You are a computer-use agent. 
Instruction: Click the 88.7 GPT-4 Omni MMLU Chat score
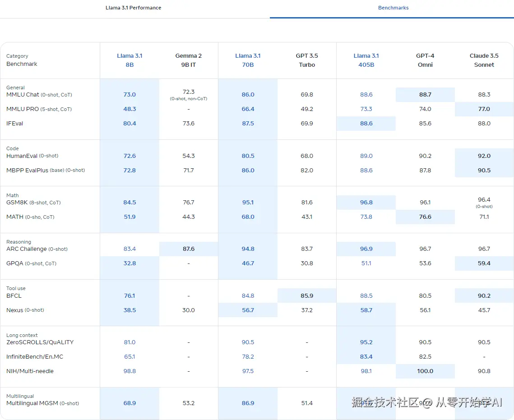[425, 95]
